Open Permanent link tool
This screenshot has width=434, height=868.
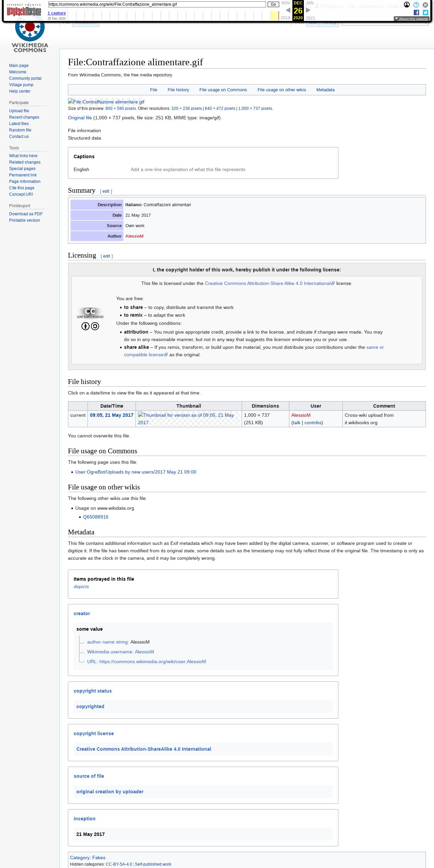point(23,175)
